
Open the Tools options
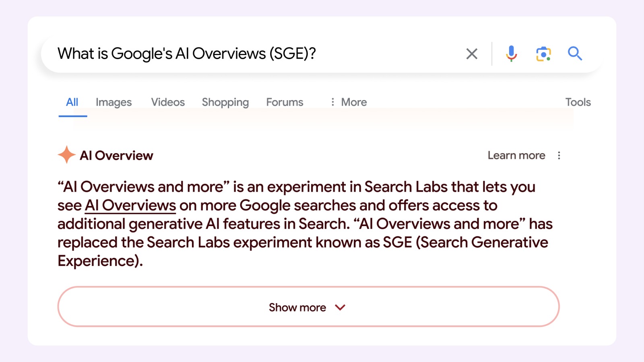click(578, 102)
